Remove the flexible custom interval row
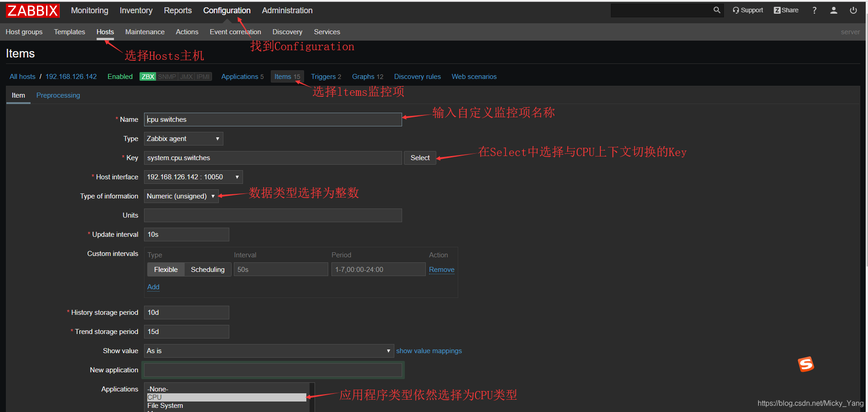 442,270
